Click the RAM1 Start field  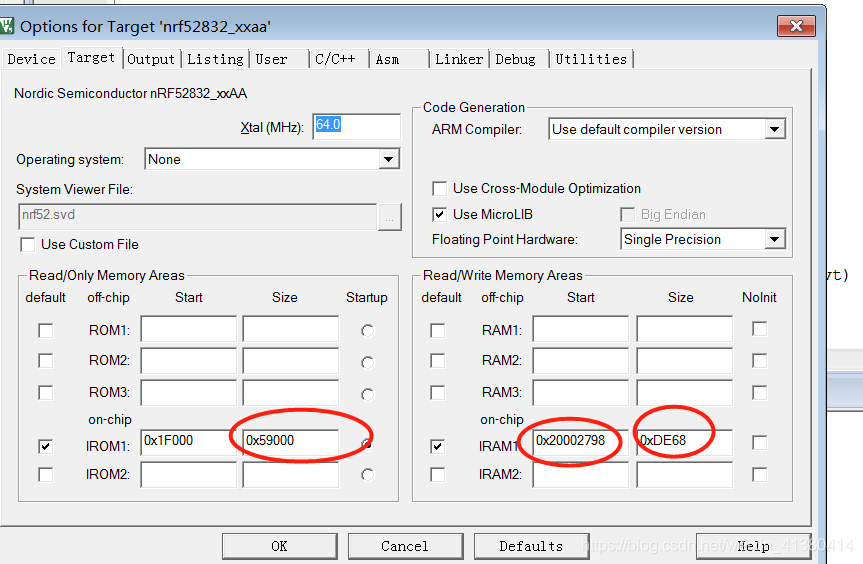(580, 329)
